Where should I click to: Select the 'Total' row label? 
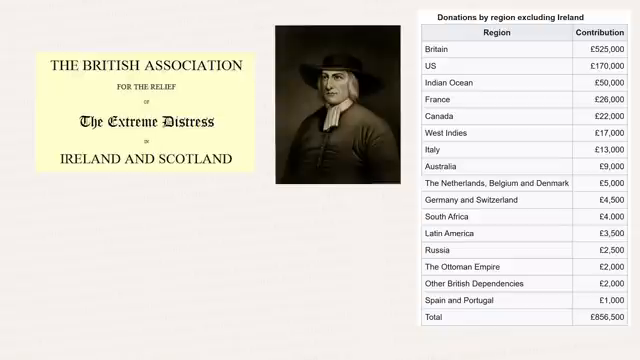[433, 317]
